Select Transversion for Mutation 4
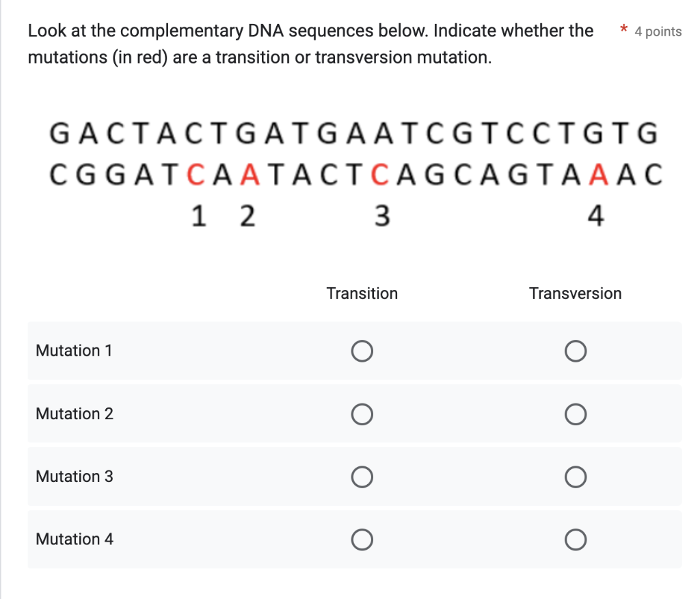 (x=576, y=540)
